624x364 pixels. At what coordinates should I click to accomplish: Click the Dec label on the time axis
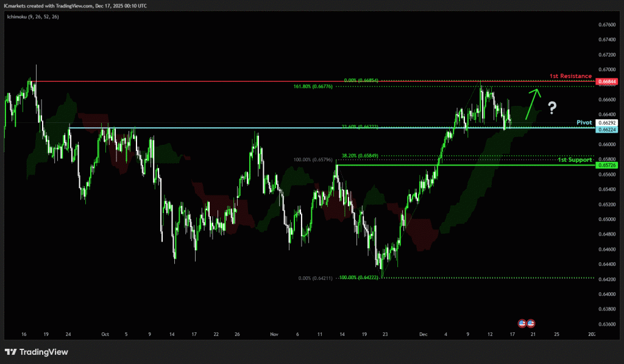coord(424,334)
